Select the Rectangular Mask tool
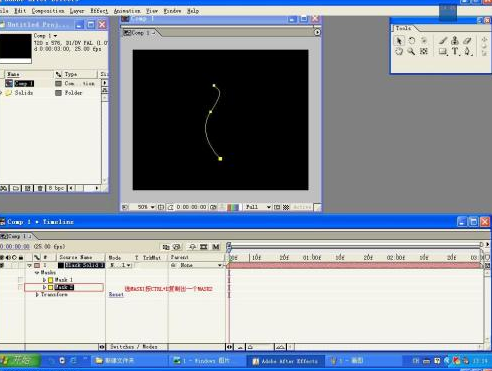The image size is (492, 371). (443, 51)
